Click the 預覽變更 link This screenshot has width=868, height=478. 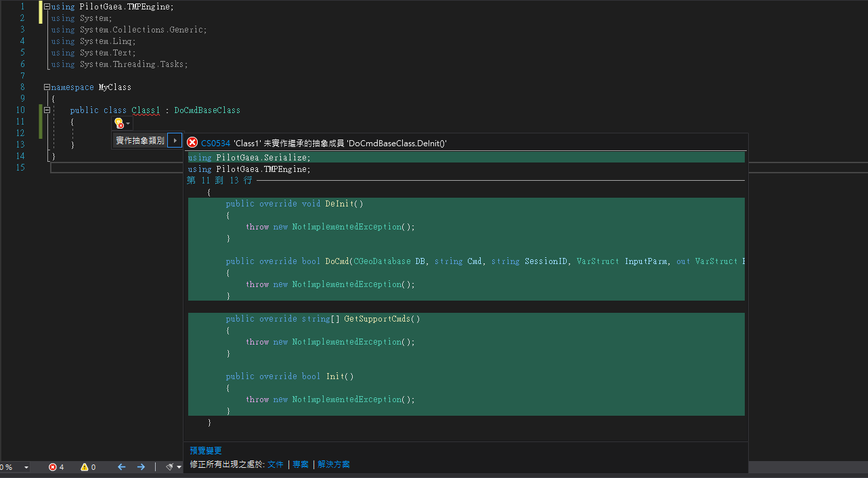[x=204, y=450]
